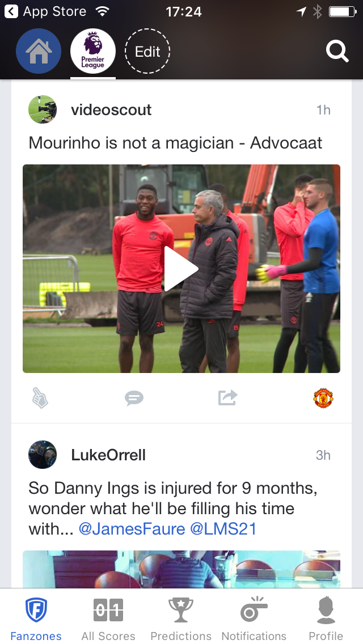Play the Mourinho training video
363x644 pixels.
point(181,269)
